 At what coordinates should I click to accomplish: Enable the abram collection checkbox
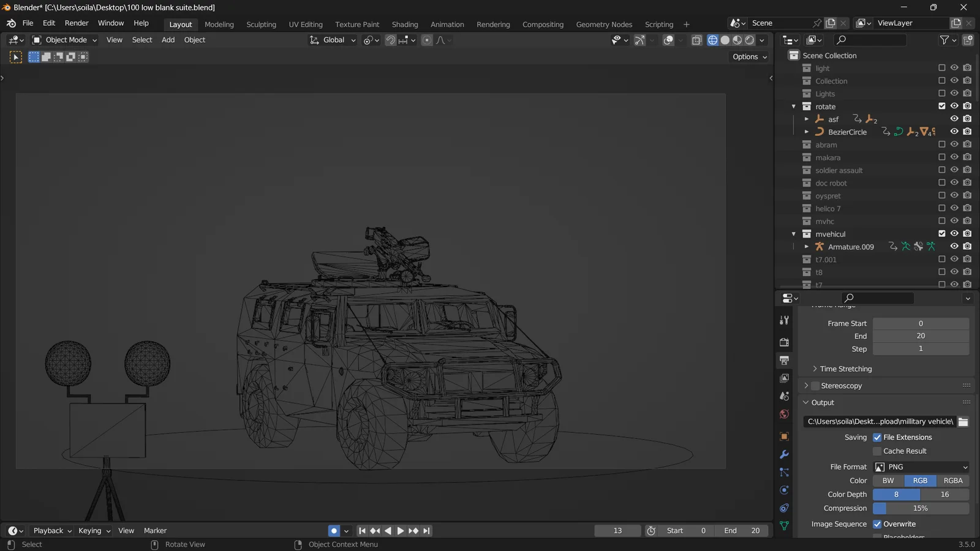tap(942, 144)
